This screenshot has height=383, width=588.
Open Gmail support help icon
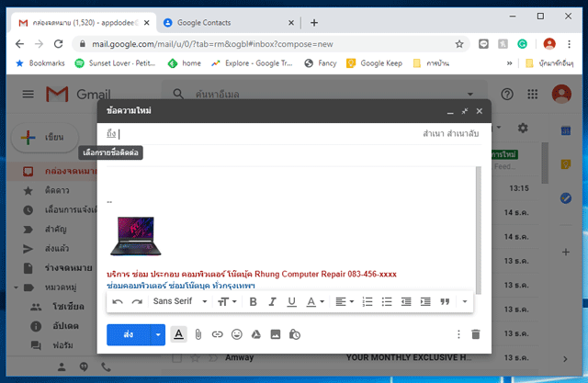tap(507, 94)
